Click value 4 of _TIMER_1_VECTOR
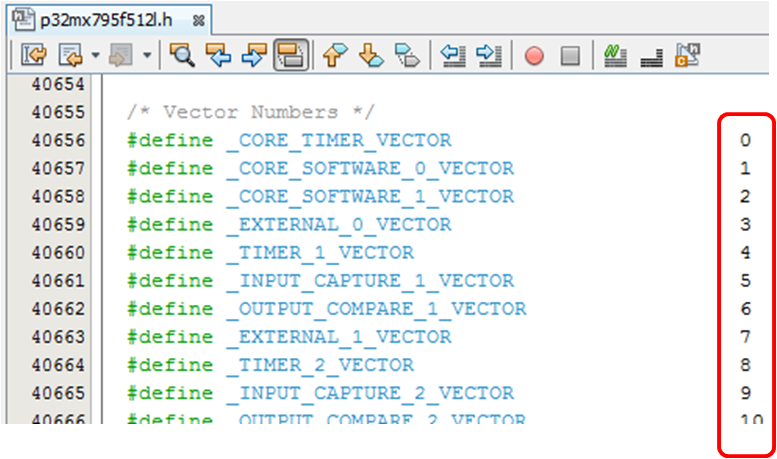Viewport: 777px width, 459px height. click(x=745, y=253)
